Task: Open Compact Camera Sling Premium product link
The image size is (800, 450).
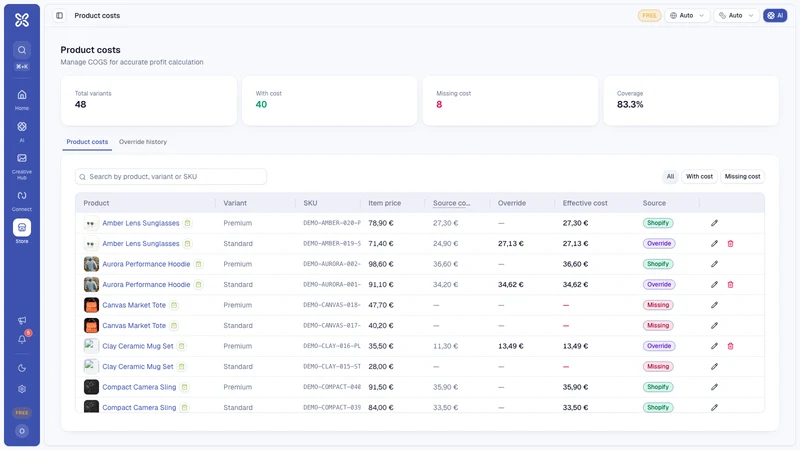Action: point(139,387)
